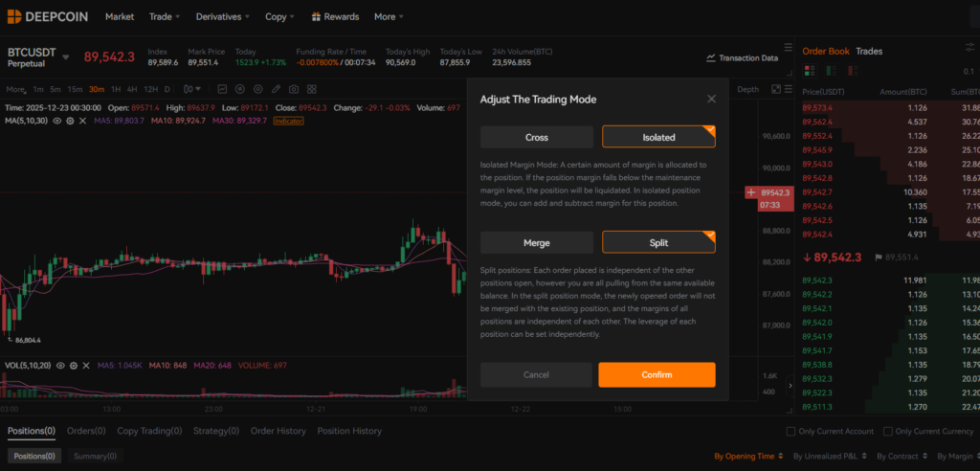The height and width of the screenshot is (471, 980).
Task: Open candlestick chart type dropdown
Action: [192, 89]
